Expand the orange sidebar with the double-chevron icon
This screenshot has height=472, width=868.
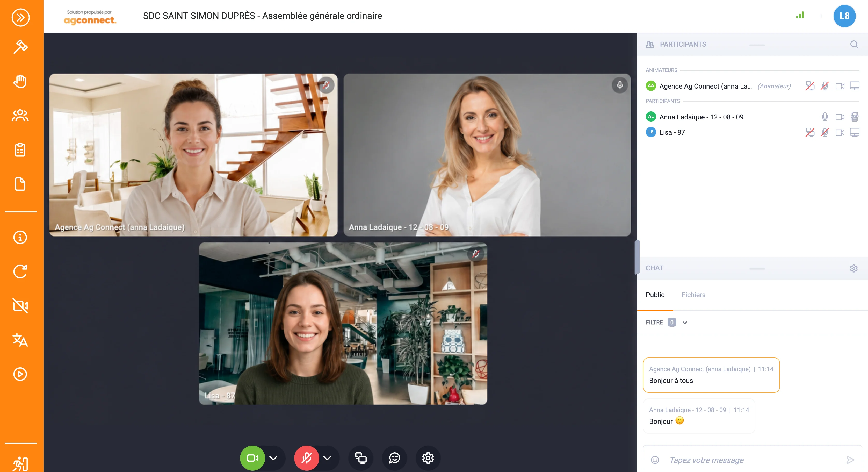[20, 17]
